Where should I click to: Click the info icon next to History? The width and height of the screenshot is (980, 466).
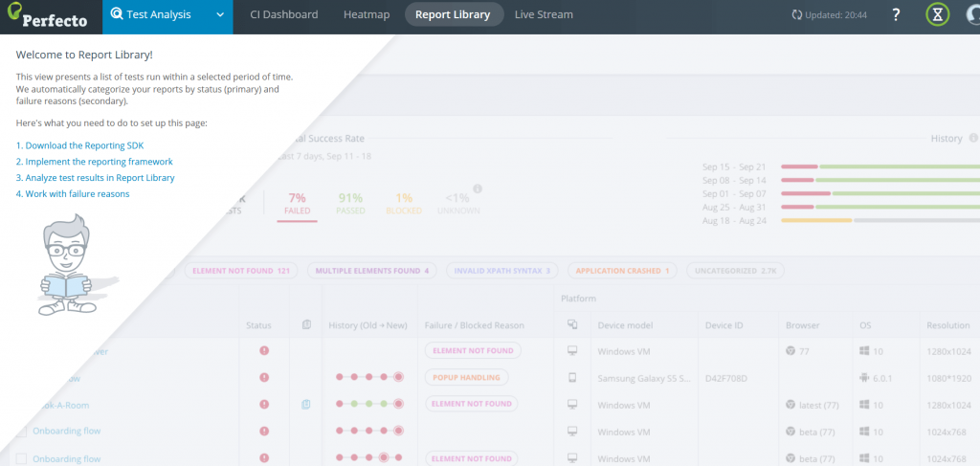(x=971, y=139)
